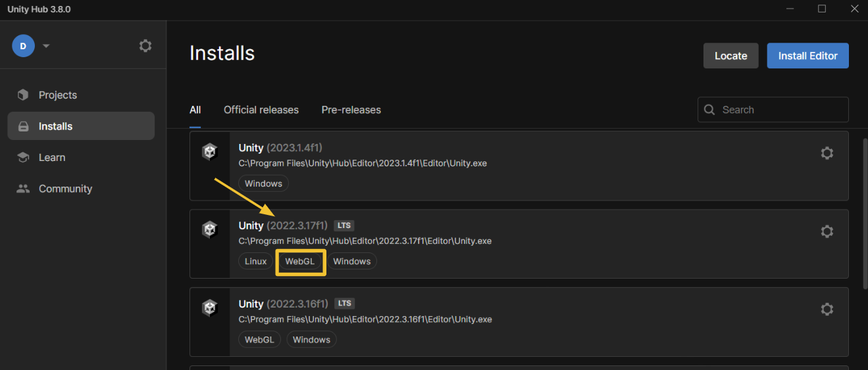Click the Unity (2022.3.17f1) title
The height and width of the screenshot is (370, 868).
[283, 225]
